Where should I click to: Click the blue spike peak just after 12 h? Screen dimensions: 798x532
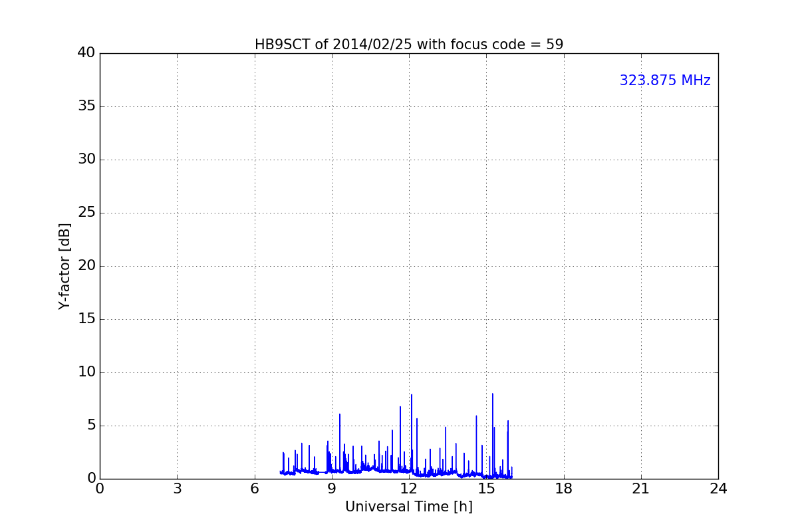[x=411, y=396]
